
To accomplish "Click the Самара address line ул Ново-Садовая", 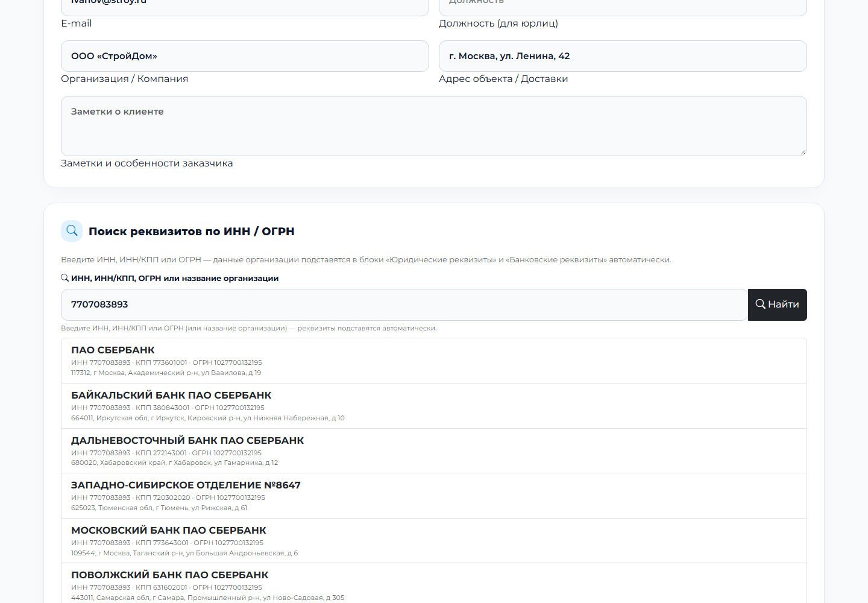I will tap(208, 598).
